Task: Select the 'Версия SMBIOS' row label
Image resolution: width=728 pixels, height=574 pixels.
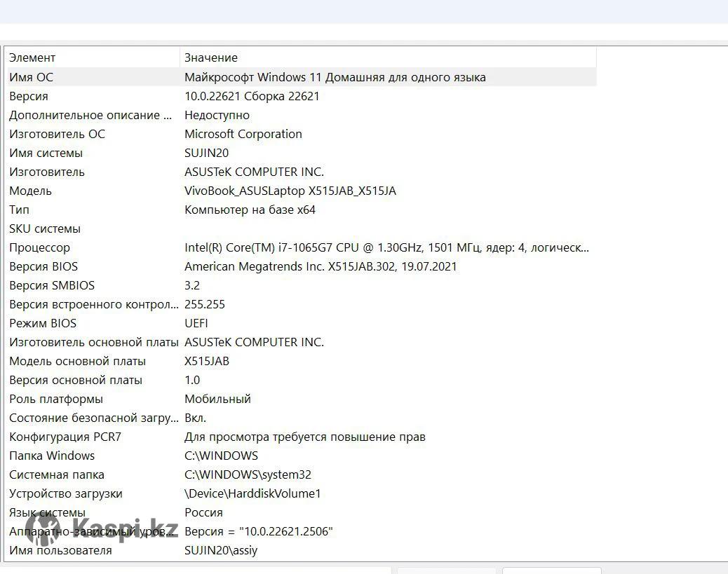Action: click(x=52, y=285)
